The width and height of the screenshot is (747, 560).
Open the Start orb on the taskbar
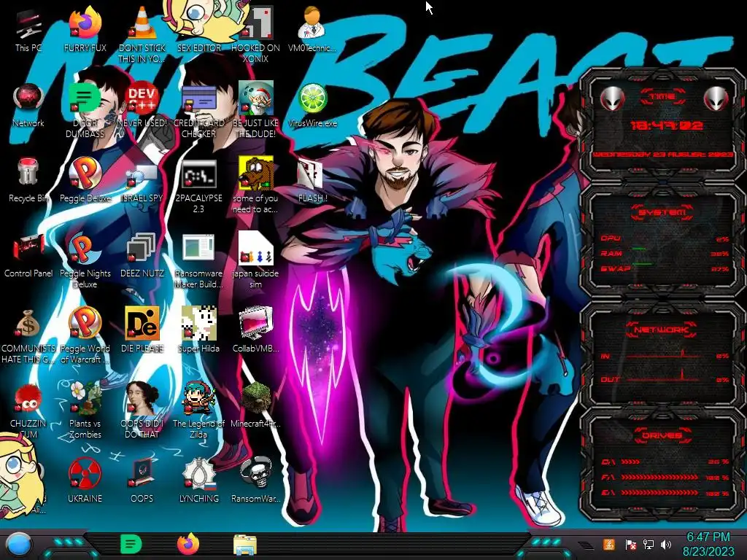point(18,545)
